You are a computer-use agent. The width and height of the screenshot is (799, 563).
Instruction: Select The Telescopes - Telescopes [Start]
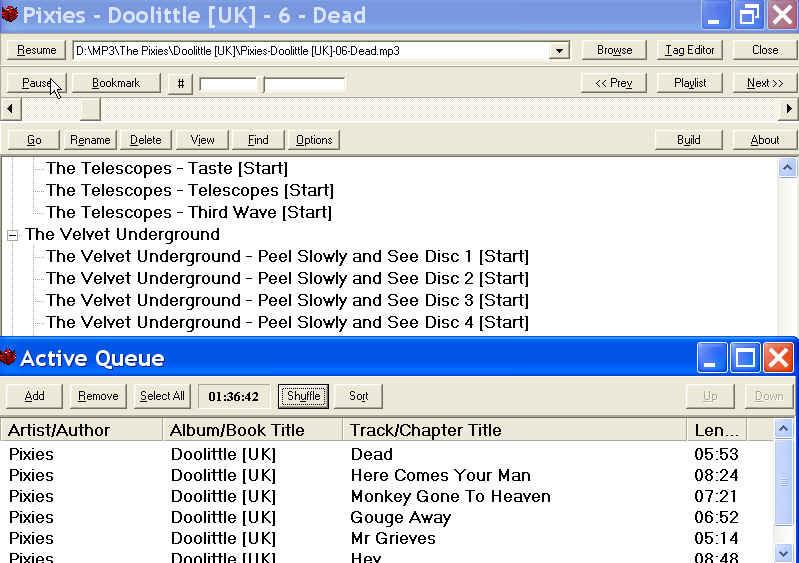[x=190, y=191]
